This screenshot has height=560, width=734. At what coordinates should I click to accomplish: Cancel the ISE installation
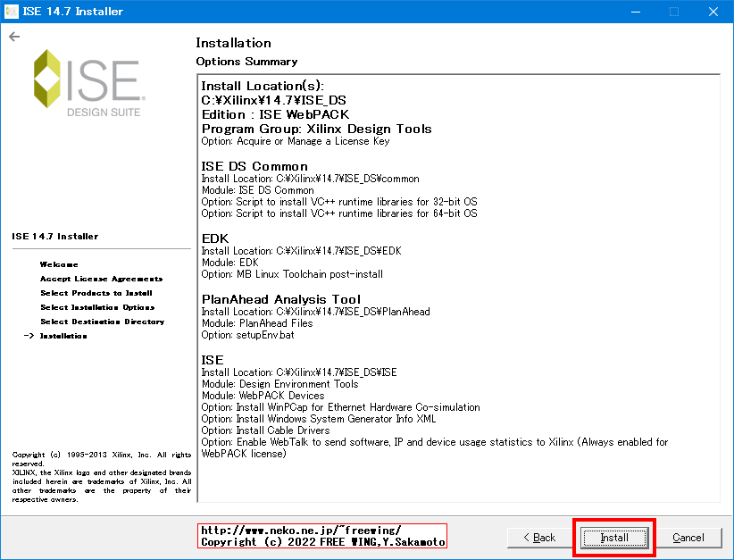pyautogui.click(x=690, y=537)
